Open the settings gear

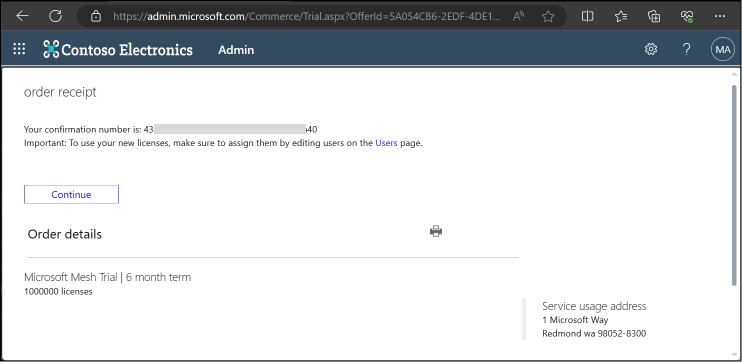pyautogui.click(x=651, y=49)
